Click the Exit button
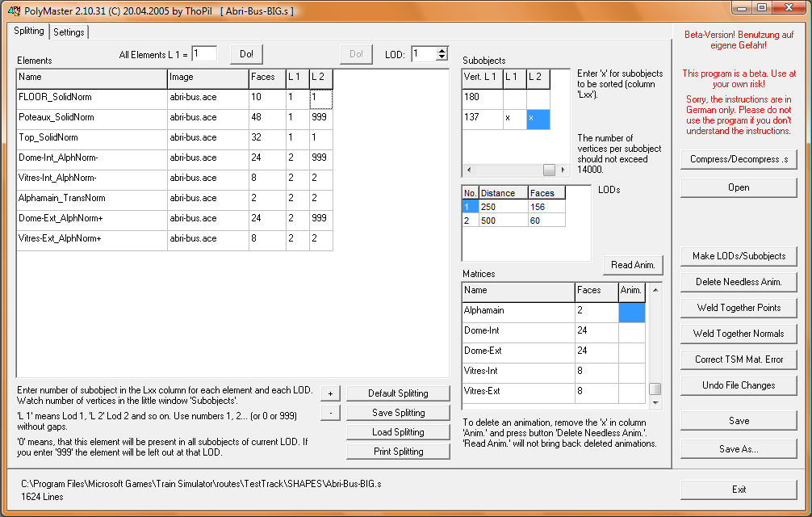The width and height of the screenshot is (812, 517). (x=739, y=490)
